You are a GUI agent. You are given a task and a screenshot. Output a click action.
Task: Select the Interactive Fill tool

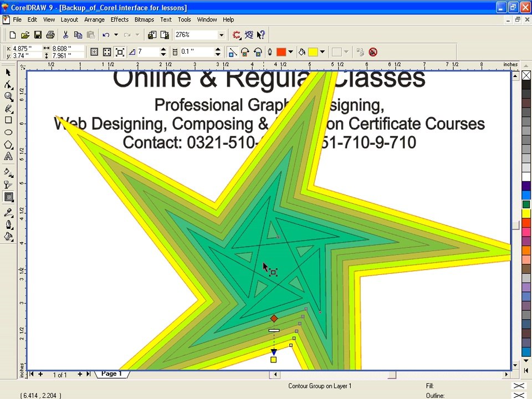(x=8, y=172)
